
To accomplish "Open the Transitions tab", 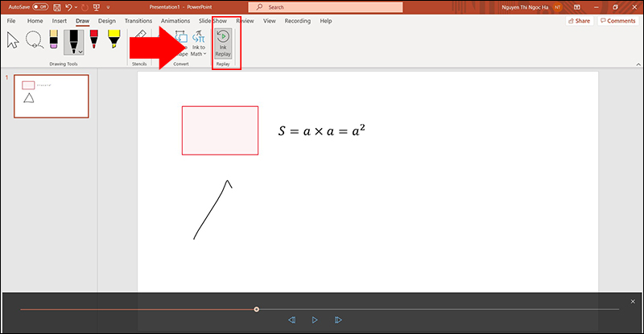I will pyautogui.click(x=138, y=21).
